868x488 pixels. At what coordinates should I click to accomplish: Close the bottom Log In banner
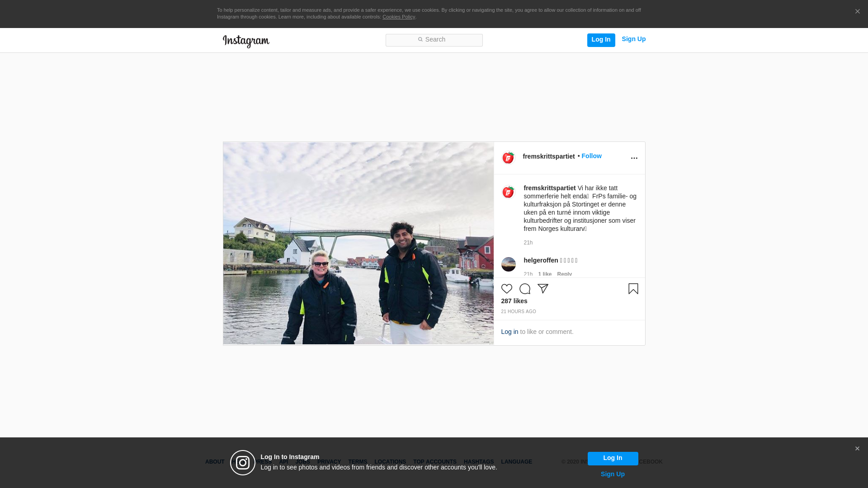tap(857, 449)
